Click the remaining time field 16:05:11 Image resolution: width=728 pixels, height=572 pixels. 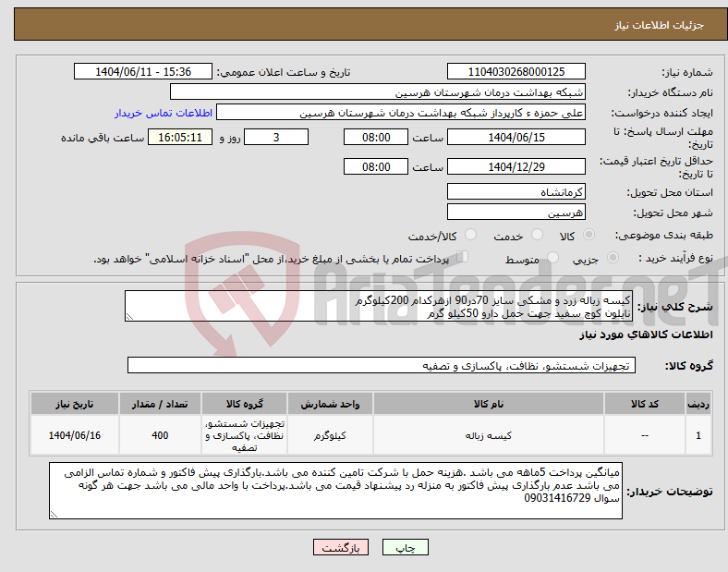180,138
